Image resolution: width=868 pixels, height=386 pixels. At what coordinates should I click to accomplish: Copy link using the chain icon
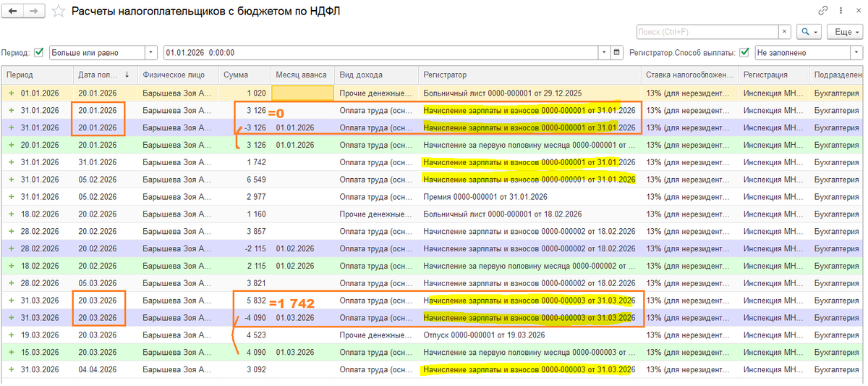click(823, 11)
